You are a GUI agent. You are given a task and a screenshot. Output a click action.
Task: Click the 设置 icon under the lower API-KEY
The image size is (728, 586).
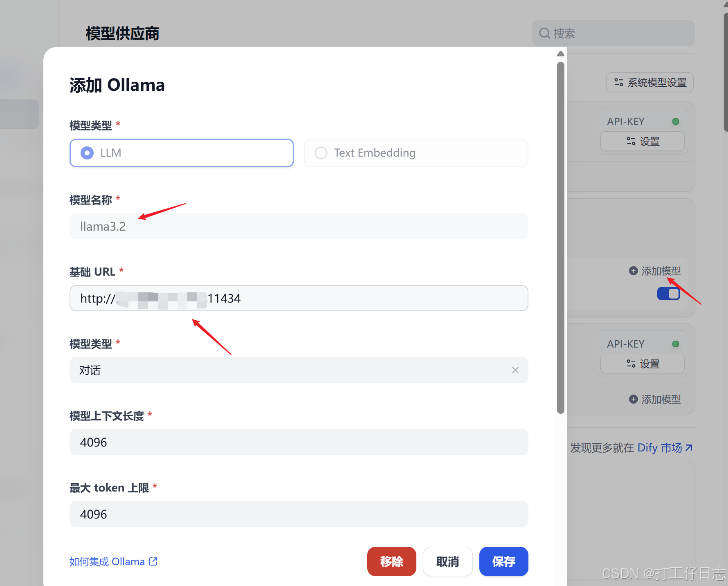tap(630, 364)
